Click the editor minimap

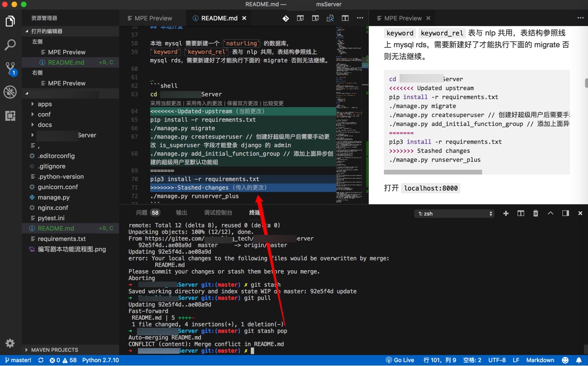click(349, 115)
